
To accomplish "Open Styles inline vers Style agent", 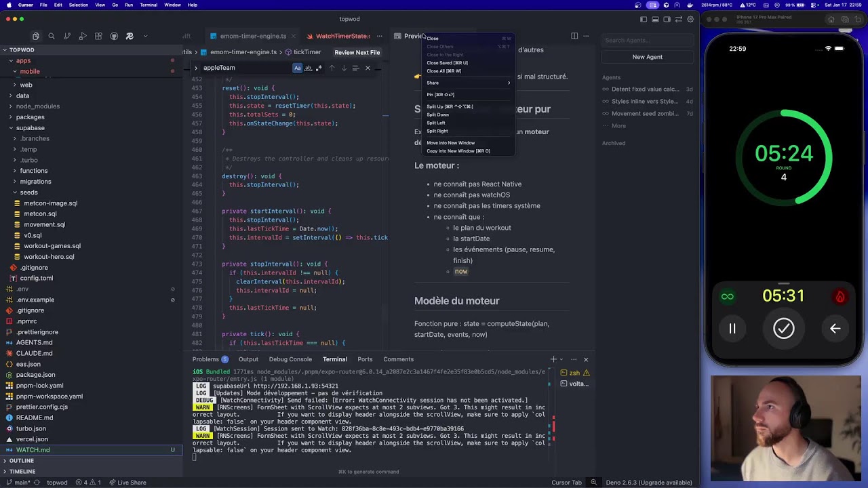I will point(647,102).
